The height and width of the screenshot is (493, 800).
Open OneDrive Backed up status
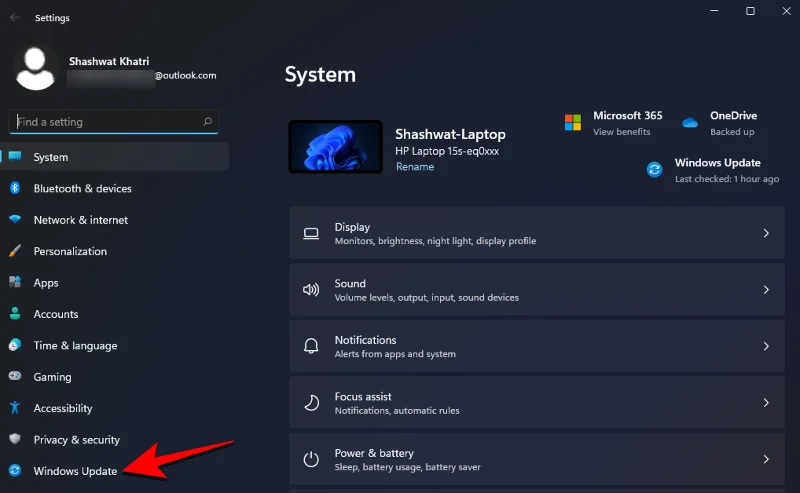pyautogui.click(x=732, y=132)
